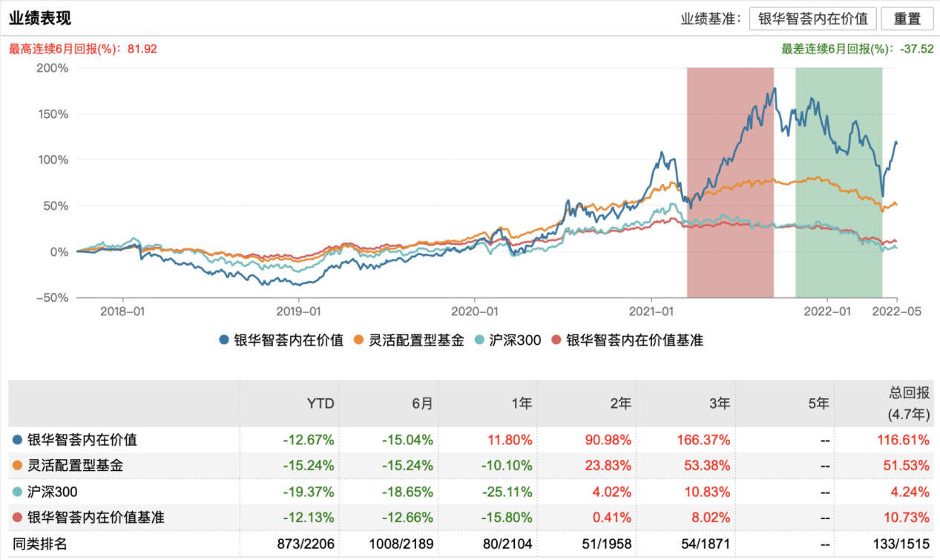Click the red dot of 银华智荟内在价值基准 in the chart legend
Image resolution: width=940 pixels, height=560 pixels.
click(556, 340)
